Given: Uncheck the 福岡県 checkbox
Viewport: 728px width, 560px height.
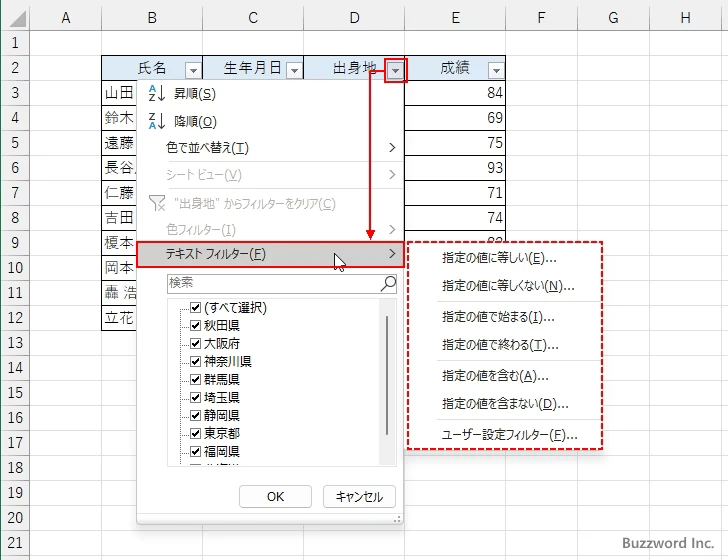Looking at the screenshot, I should (195, 451).
